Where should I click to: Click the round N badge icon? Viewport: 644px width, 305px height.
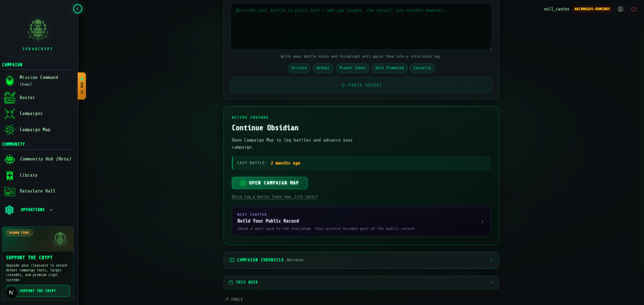click(x=11, y=293)
